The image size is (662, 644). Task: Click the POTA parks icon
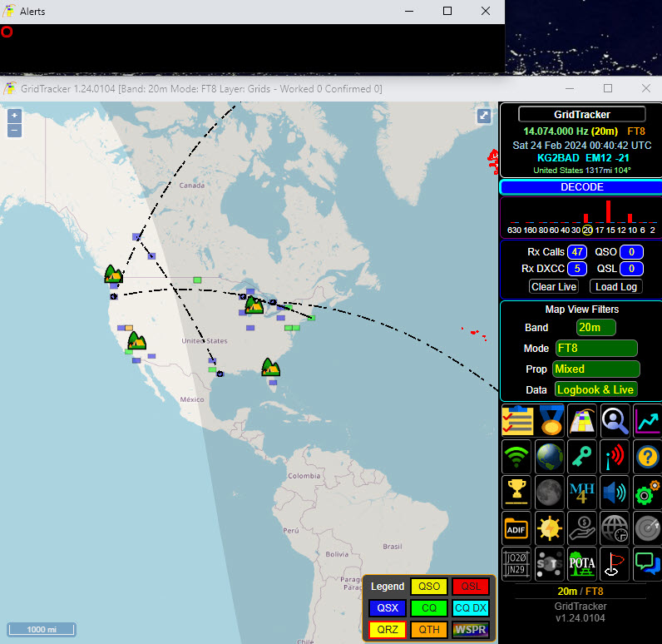582,563
